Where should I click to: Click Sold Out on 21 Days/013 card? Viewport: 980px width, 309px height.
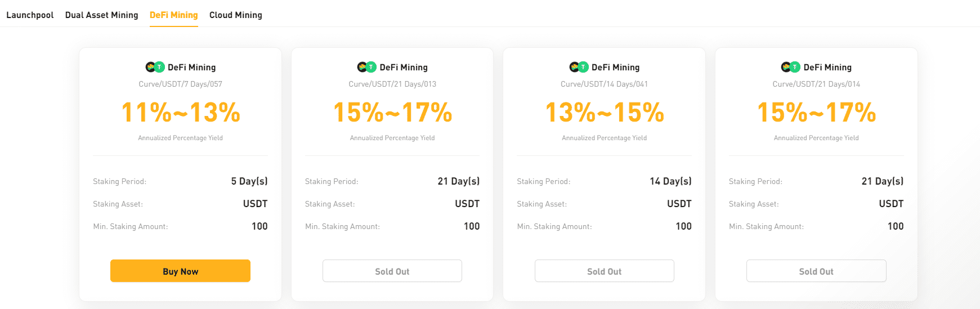point(392,271)
